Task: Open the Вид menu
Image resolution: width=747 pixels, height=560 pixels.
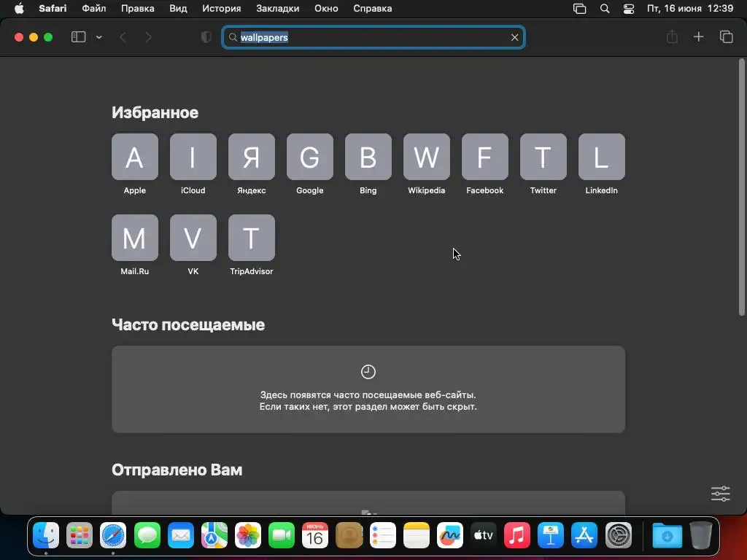Action: (x=178, y=9)
